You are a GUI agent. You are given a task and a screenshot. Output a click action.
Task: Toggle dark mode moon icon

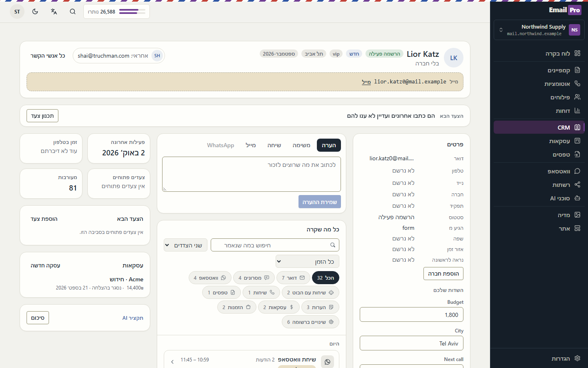[35, 11]
